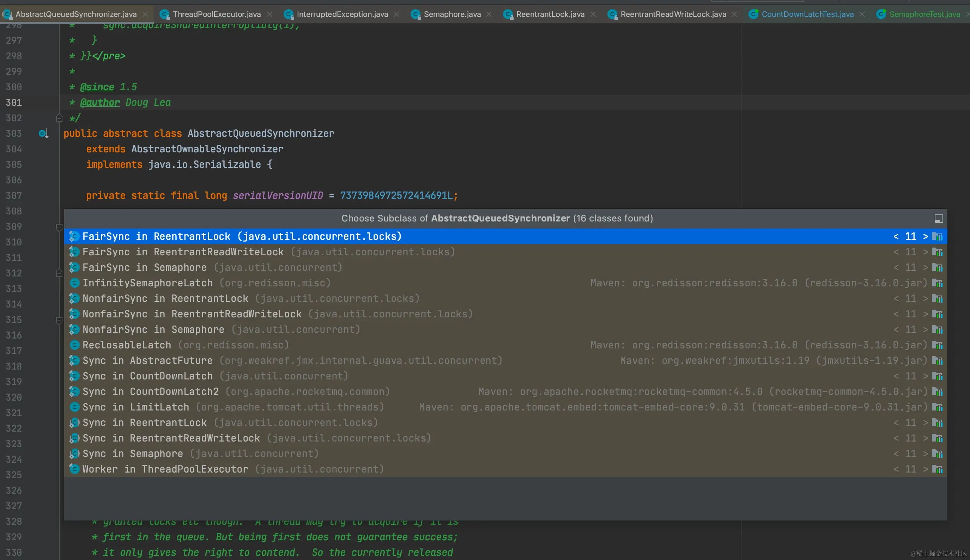Click the has-subclasses gutter icon on line 303
This screenshot has width=970, height=560.
click(x=43, y=133)
